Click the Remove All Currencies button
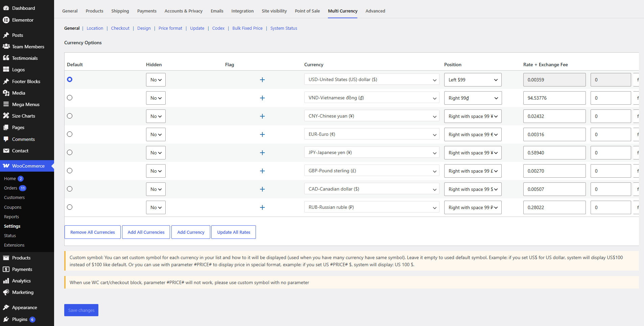Viewport: 644px width, 326px height. coord(93,232)
